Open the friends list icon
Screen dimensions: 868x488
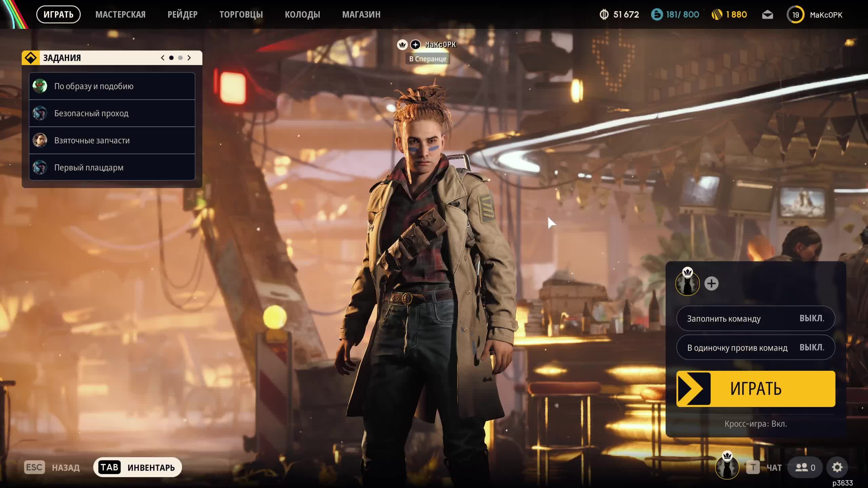pyautogui.click(x=805, y=468)
